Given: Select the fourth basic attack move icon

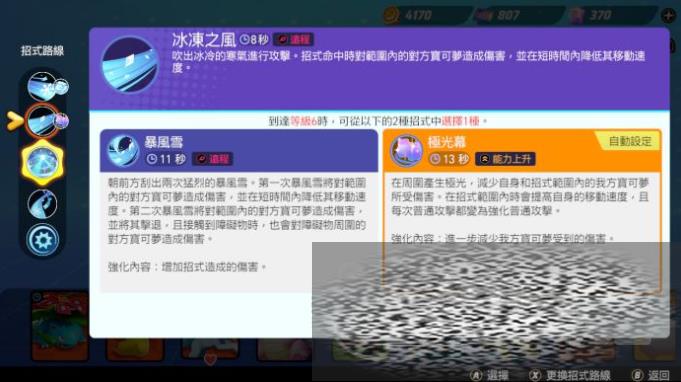Looking at the screenshot, I should 42,203.
